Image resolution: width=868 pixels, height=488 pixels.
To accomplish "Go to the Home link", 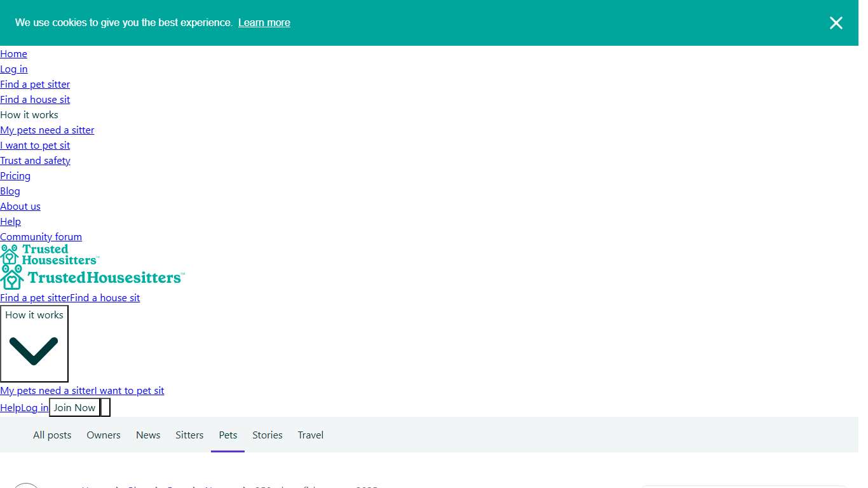I will [x=13, y=54].
